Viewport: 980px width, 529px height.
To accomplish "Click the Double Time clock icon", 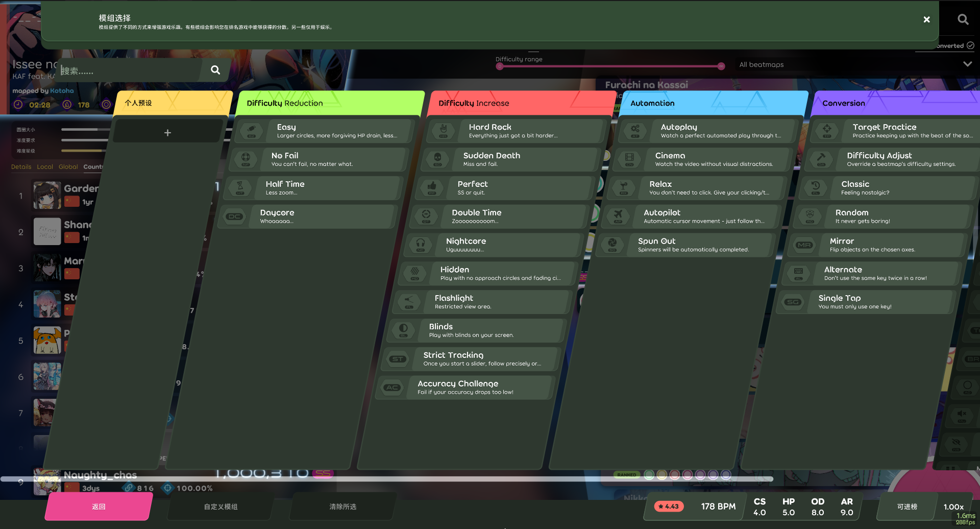I will coord(426,217).
